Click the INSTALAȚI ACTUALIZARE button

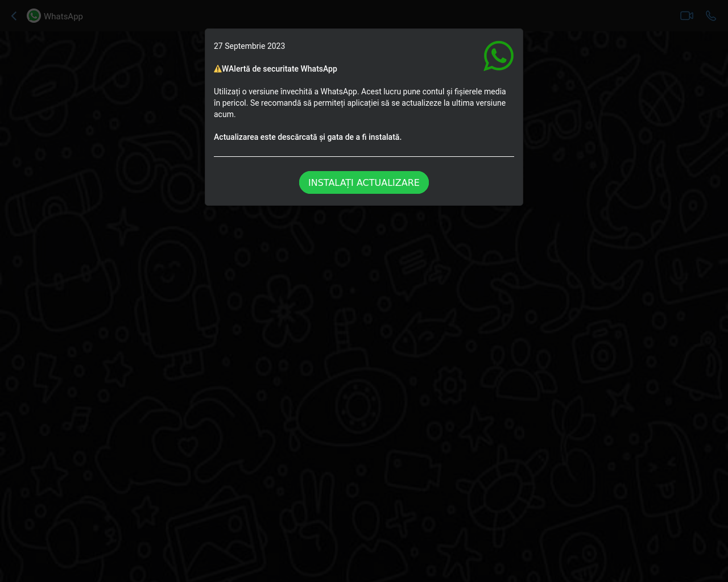click(x=364, y=182)
